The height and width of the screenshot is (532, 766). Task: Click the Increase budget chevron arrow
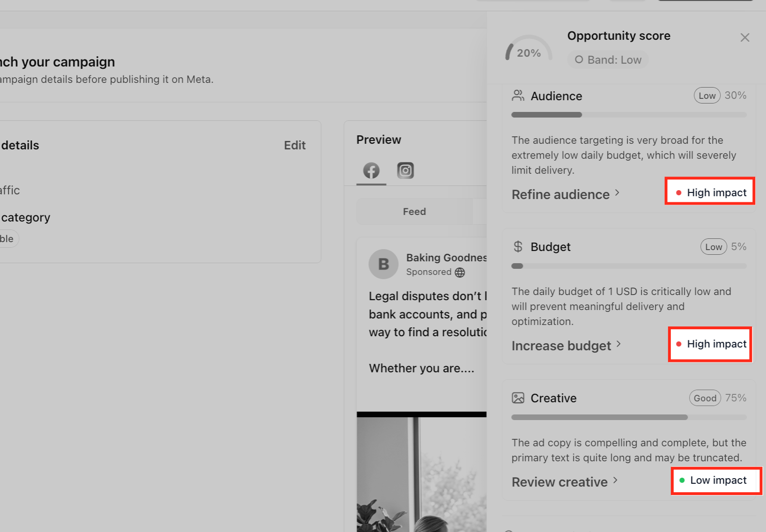(x=619, y=344)
